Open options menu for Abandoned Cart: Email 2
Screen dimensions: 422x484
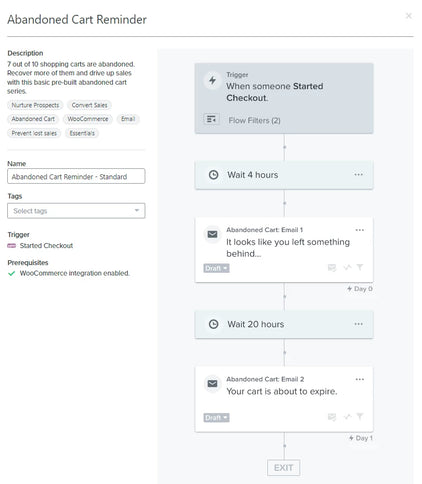pyautogui.click(x=360, y=379)
